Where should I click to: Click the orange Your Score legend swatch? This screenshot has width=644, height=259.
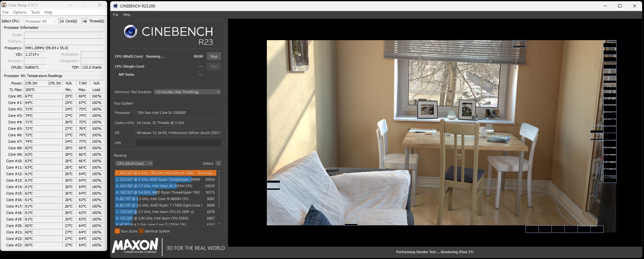coord(117,231)
